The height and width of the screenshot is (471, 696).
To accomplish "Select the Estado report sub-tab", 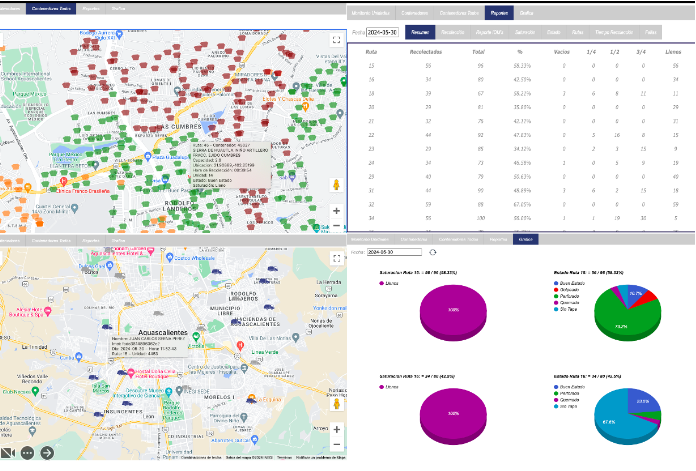I will click(x=553, y=32).
